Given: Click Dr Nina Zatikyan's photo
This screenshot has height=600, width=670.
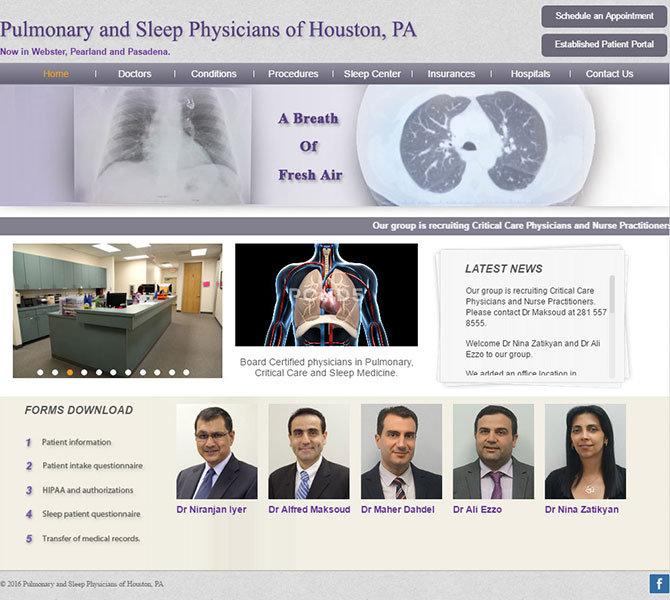Looking at the screenshot, I should click(x=585, y=452).
